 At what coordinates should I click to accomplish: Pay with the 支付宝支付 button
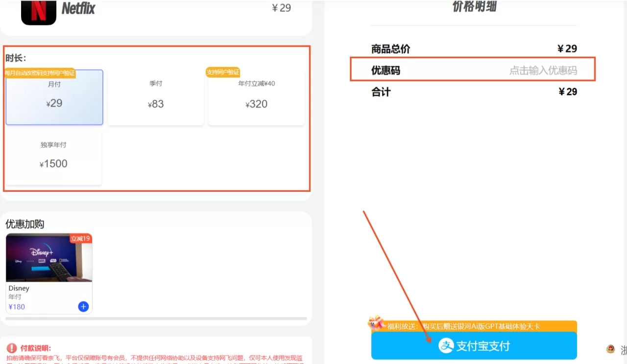point(474,346)
